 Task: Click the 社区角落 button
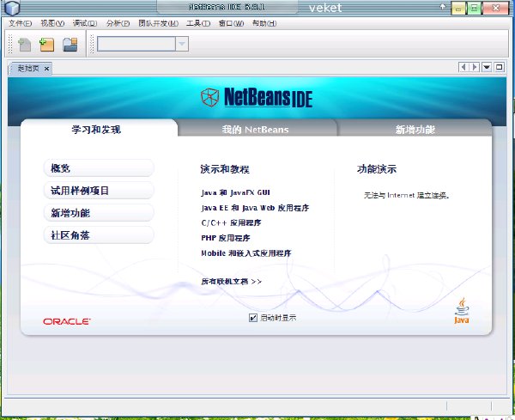[99, 235]
